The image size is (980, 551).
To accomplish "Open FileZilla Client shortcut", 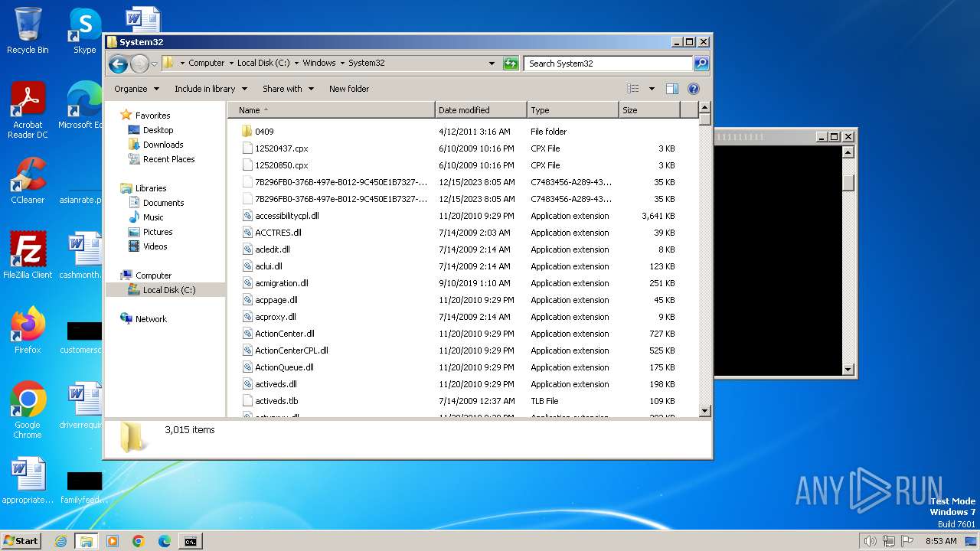I will [28, 255].
